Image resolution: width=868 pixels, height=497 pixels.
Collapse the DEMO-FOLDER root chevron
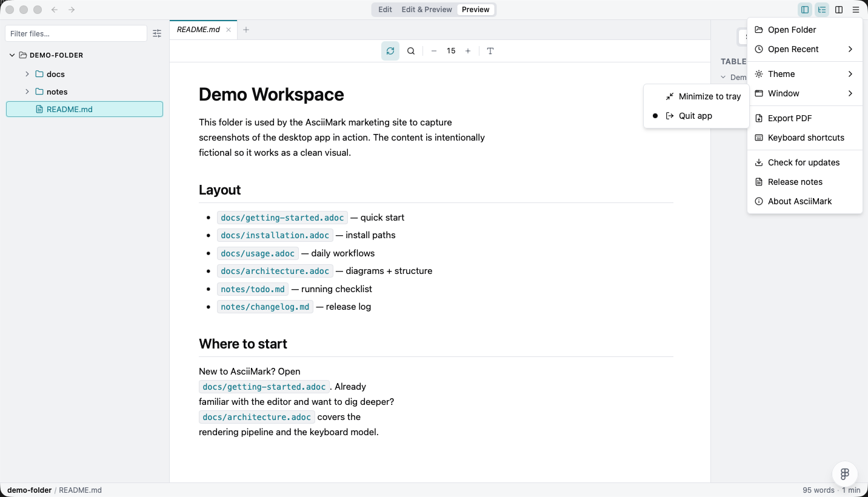[12, 55]
